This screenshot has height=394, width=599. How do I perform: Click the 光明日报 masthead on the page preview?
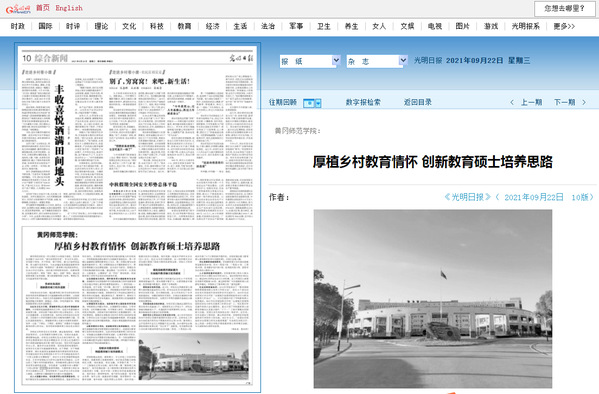coord(241,58)
